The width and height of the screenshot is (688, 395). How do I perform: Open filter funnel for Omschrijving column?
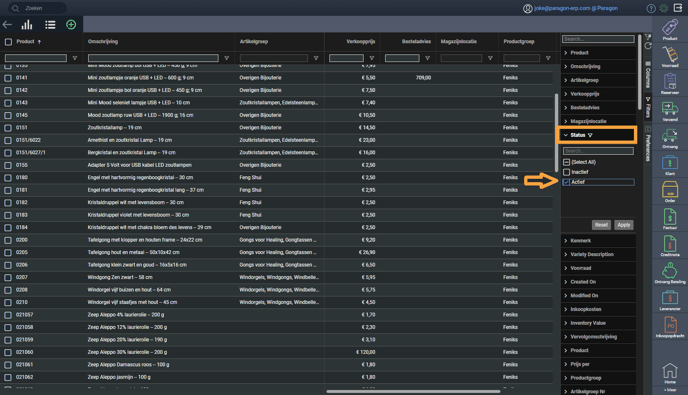tap(226, 58)
